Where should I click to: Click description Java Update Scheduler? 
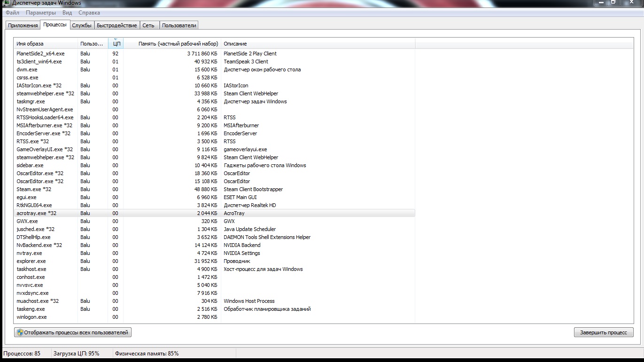tap(249, 229)
